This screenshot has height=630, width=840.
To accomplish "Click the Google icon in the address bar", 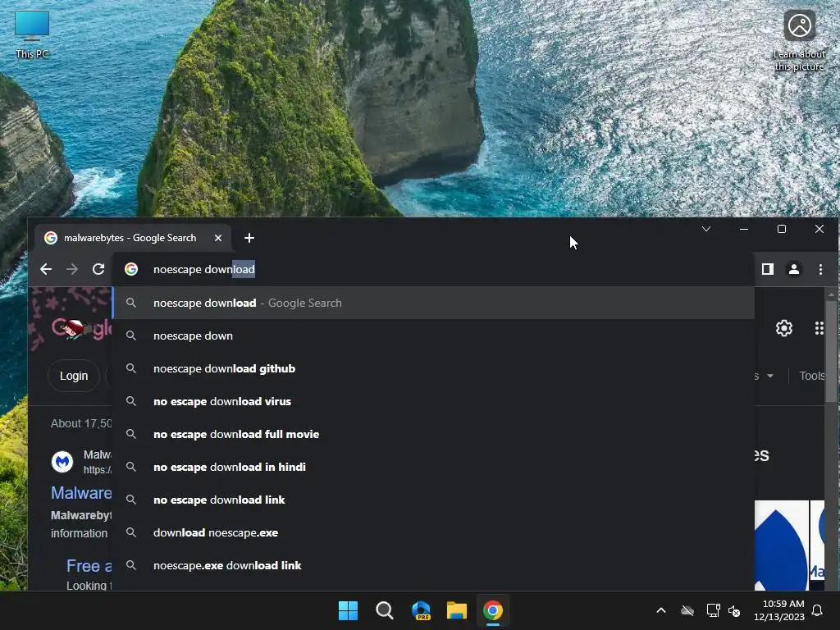I will (x=131, y=269).
